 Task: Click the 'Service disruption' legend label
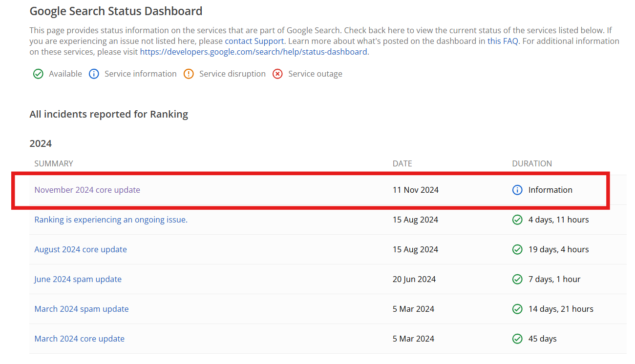point(233,74)
